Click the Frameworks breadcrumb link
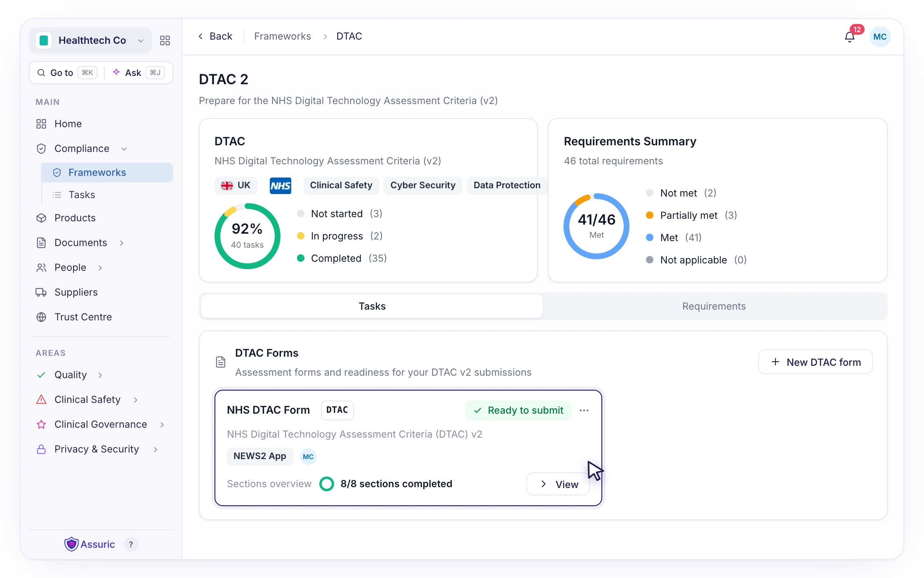The image size is (924, 578). pyautogui.click(x=283, y=36)
